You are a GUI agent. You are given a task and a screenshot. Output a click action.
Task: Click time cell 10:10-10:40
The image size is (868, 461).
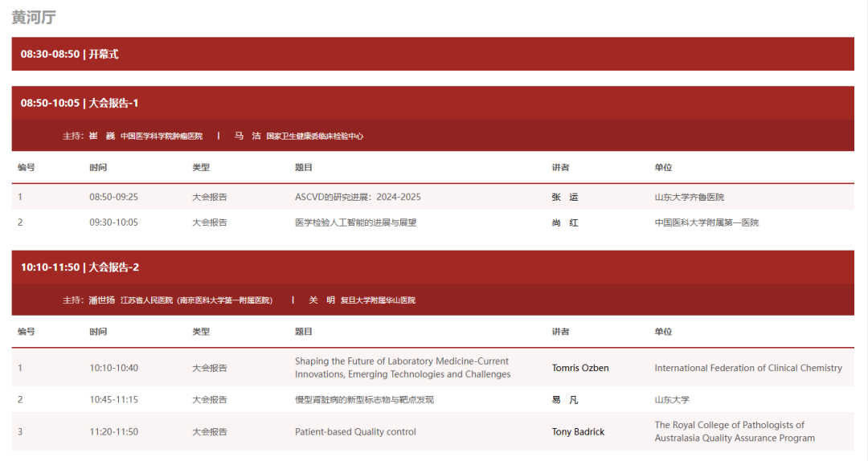tap(113, 368)
